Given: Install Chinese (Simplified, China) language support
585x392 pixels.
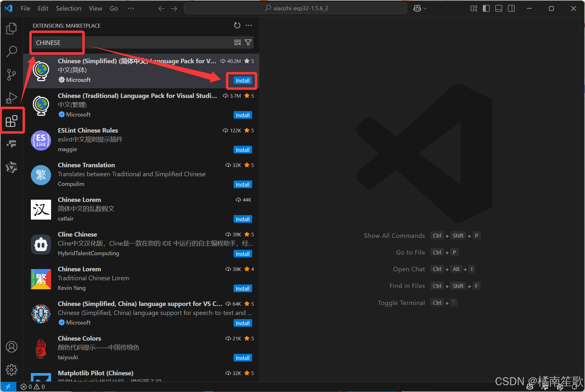Looking at the screenshot, I should pyautogui.click(x=243, y=323).
